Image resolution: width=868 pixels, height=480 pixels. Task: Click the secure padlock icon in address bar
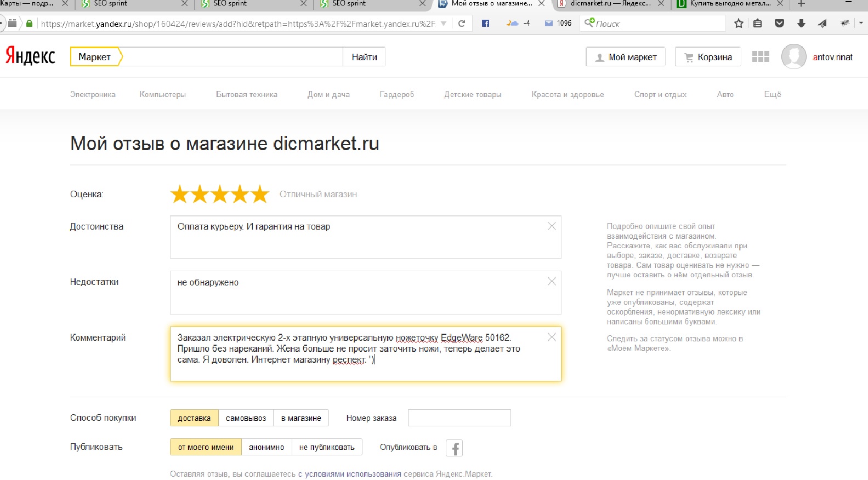coord(29,24)
